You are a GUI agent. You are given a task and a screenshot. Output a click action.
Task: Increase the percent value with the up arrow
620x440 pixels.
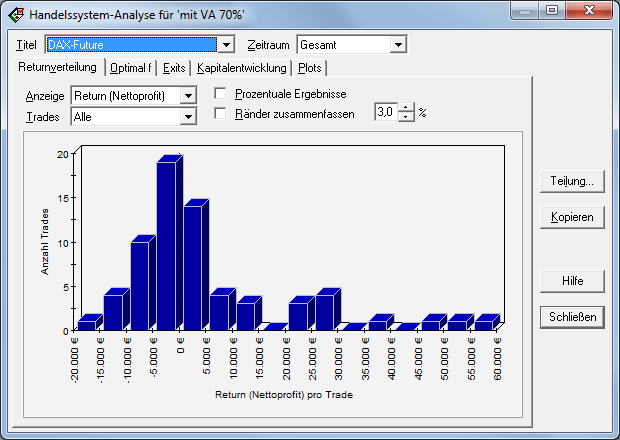click(x=405, y=107)
